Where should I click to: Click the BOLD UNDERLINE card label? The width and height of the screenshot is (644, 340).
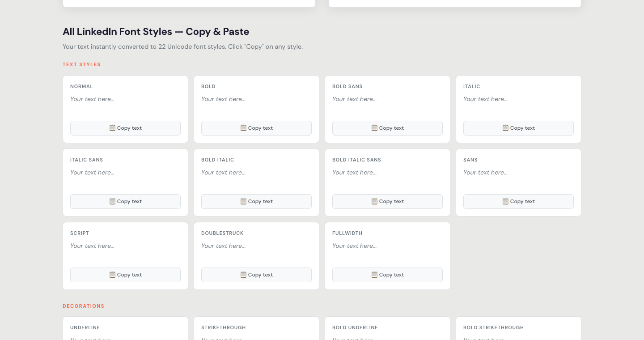pyautogui.click(x=355, y=327)
